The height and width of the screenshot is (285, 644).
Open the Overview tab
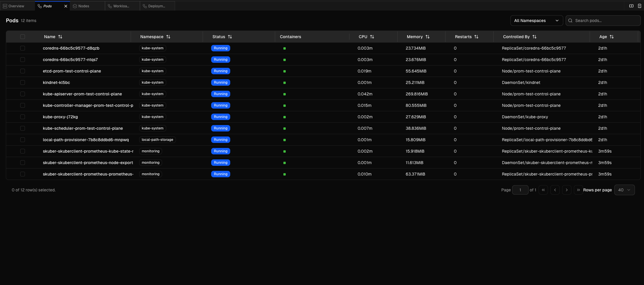[16, 6]
